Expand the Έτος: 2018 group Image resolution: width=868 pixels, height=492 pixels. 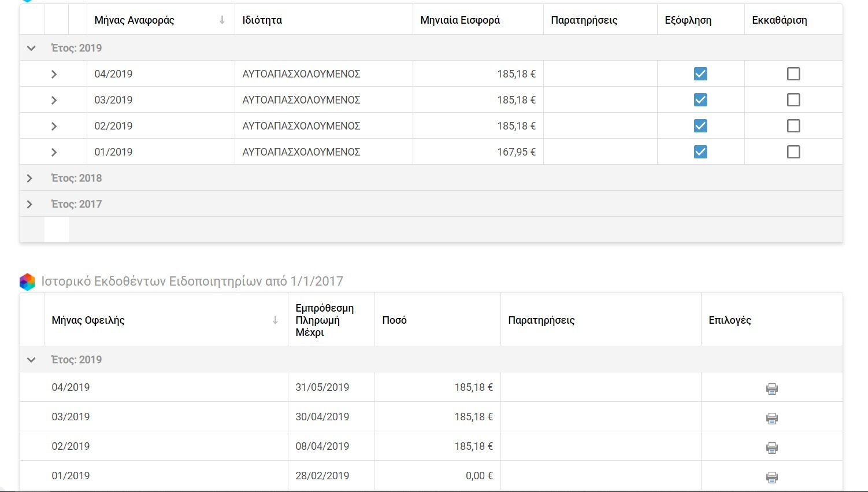pos(30,178)
